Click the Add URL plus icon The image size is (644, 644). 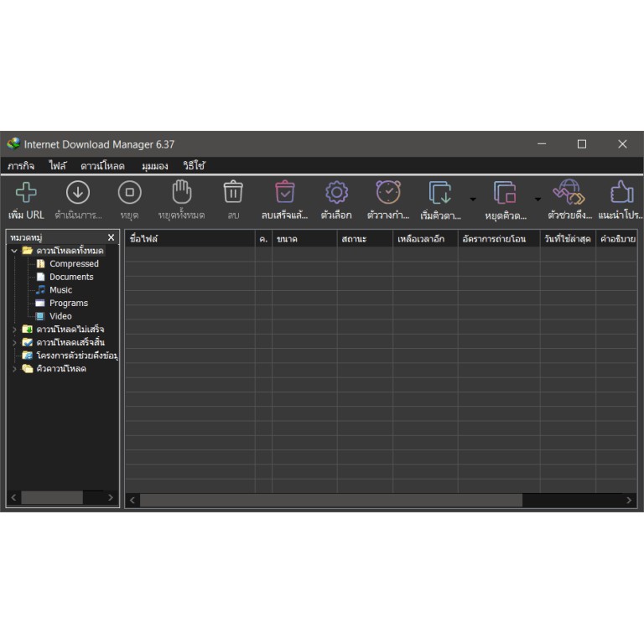click(26, 192)
